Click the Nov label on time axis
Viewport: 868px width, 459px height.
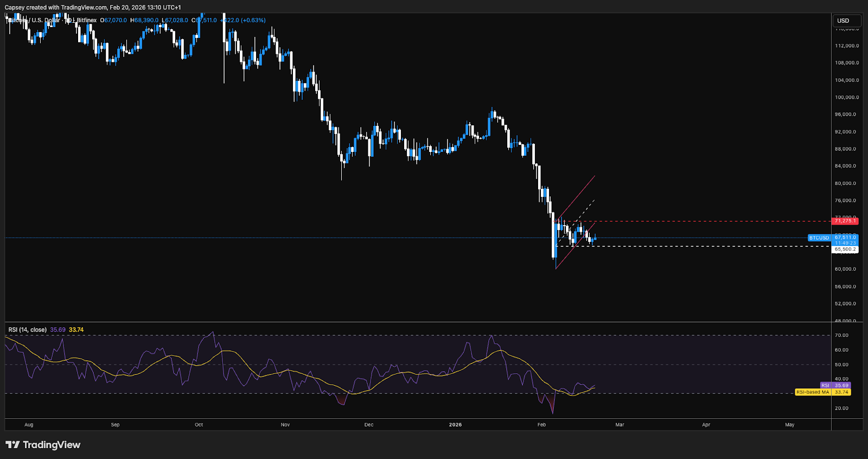click(285, 425)
